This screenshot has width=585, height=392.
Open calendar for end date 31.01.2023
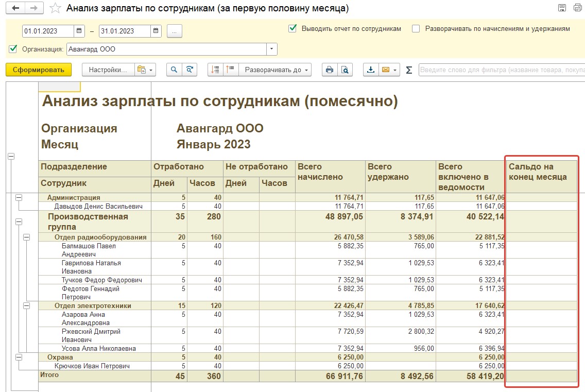[x=156, y=31]
